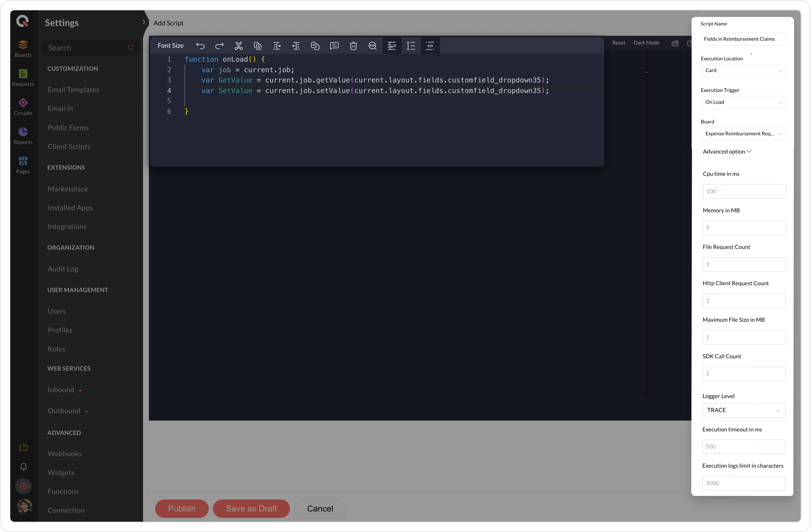
Task: Open Profiles page
Action: click(x=60, y=330)
